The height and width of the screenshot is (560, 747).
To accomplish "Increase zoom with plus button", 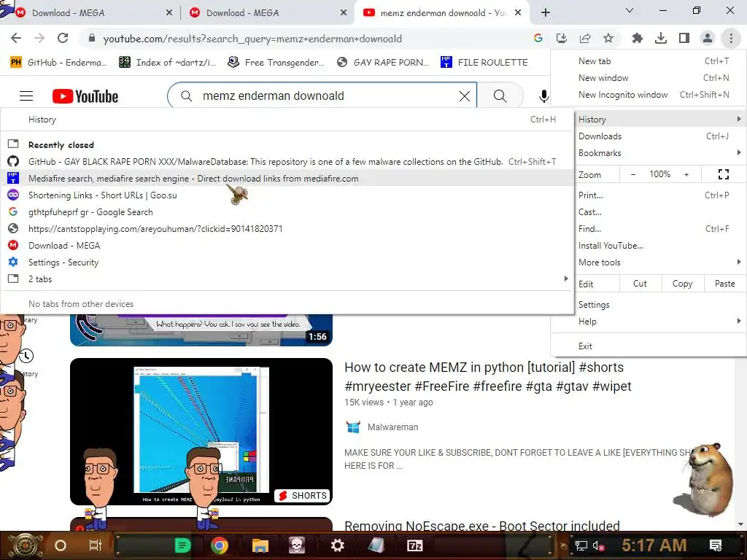I will click(686, 175).
